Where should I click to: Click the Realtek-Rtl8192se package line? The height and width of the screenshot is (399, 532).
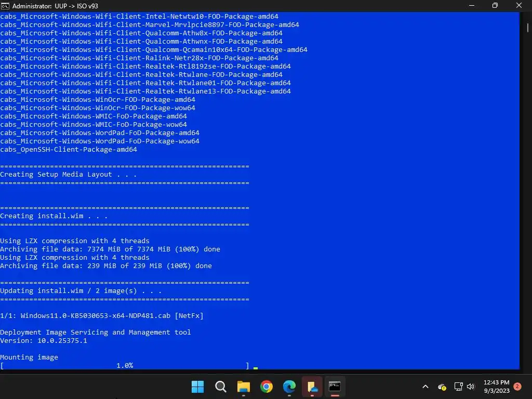point(145,66)
